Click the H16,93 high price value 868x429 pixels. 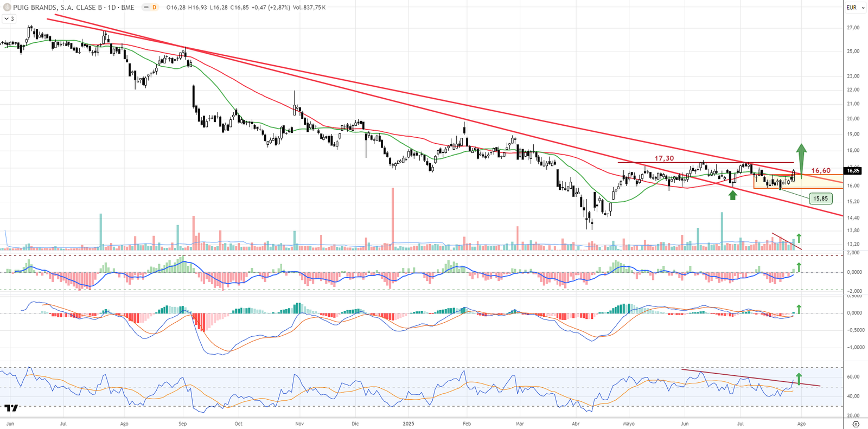tap(197, 8)
